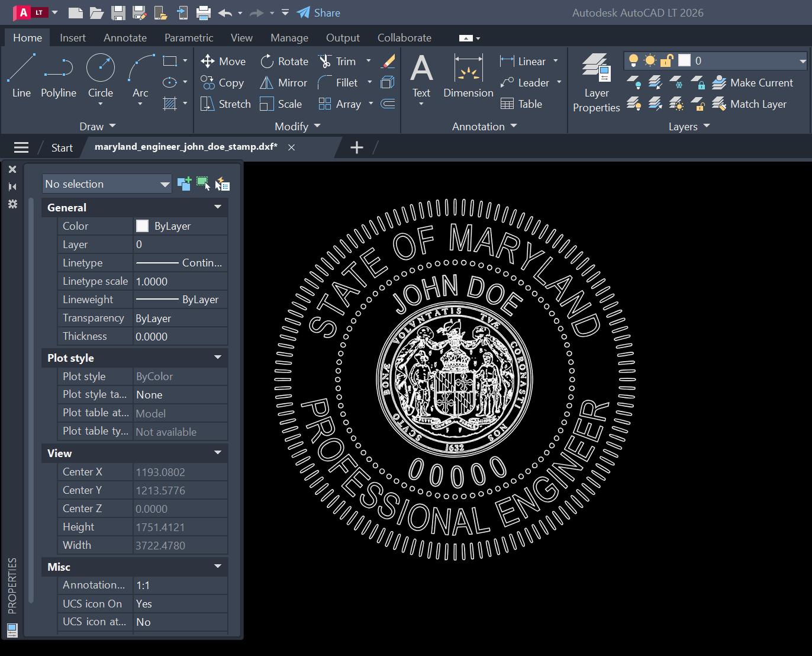812x656 pixels.
Task: Click the Quick Select icon in Properties
Action: point(222,184)
